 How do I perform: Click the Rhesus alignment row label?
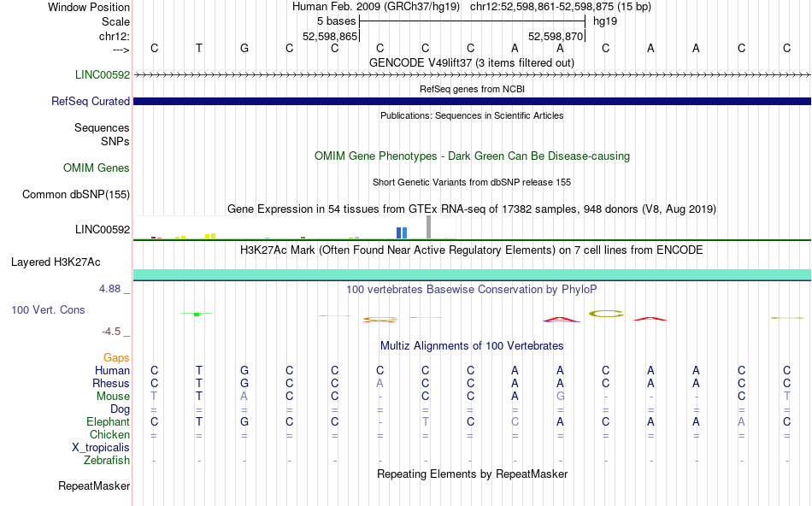111,383
